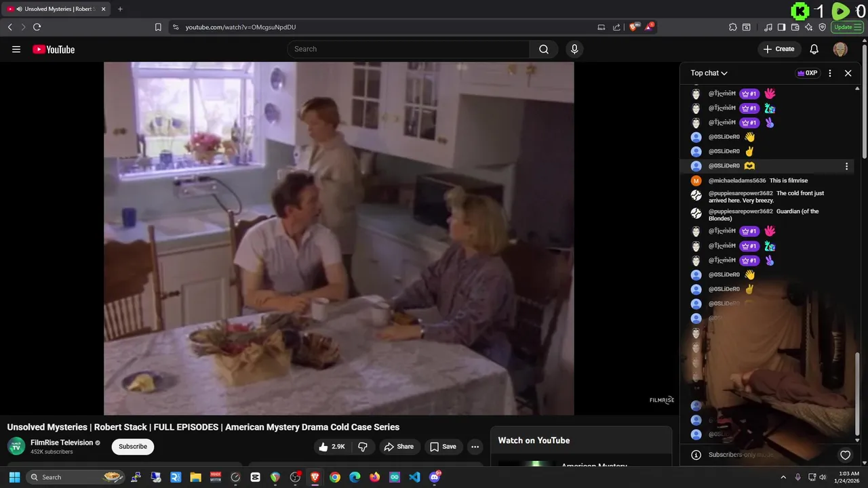The height and width of the screenshot is (488, 868).
Task: Like the video with thumbs up
Action: [x=332, y=447]
